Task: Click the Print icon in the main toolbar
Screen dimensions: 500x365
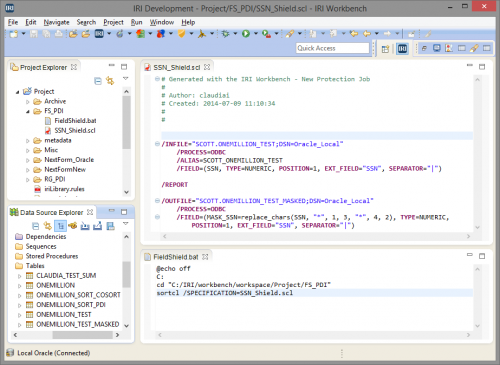Action: [59, 34]
